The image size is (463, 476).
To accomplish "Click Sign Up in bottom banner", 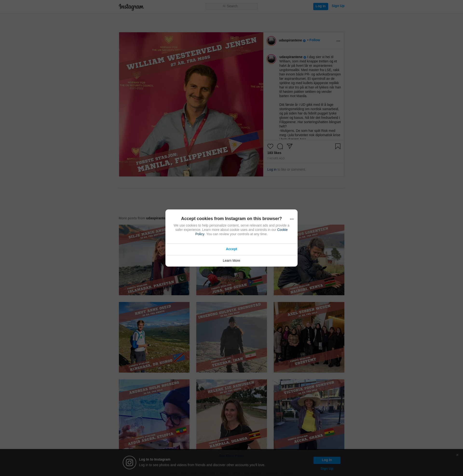I will pos(327,469).
